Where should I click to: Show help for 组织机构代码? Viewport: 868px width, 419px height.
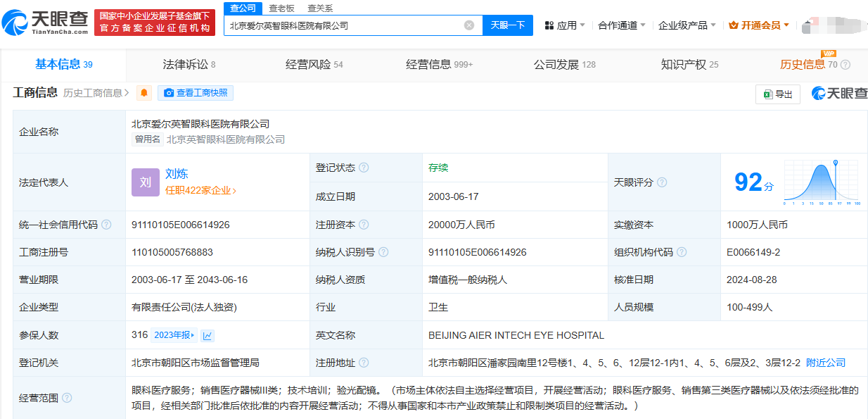coord(682,252)
